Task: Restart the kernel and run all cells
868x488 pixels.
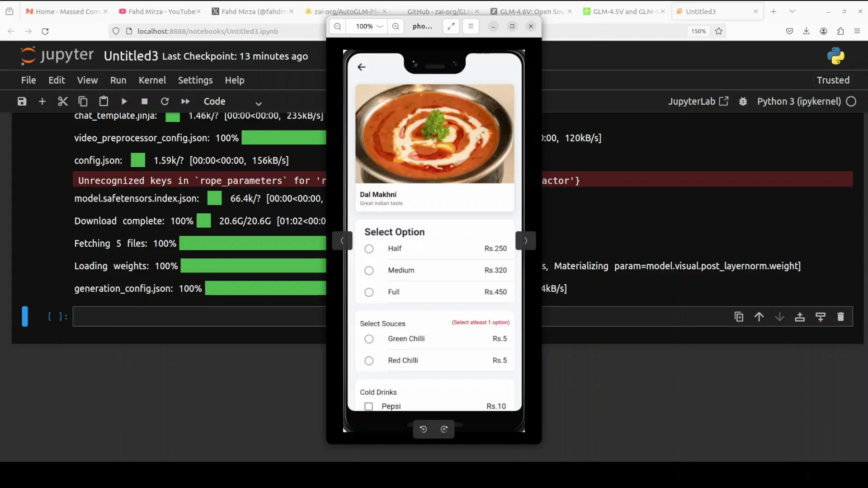Action: (185, 101)
